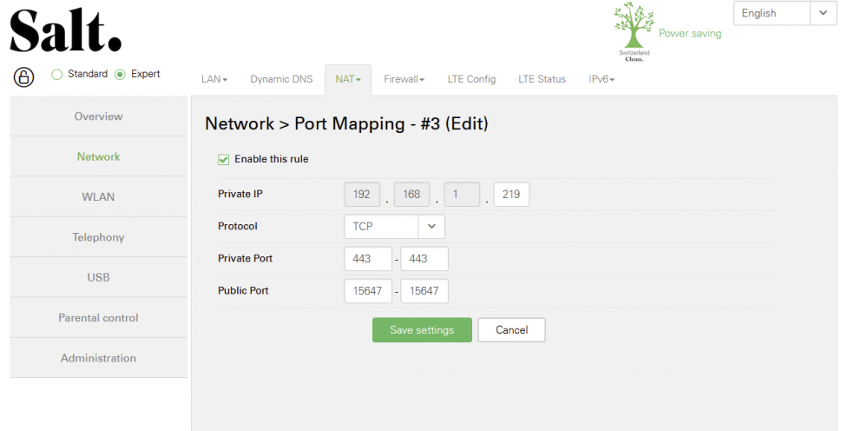Select Network in the sidebar
The image size is (868, 431).
[x=99, y=156]
